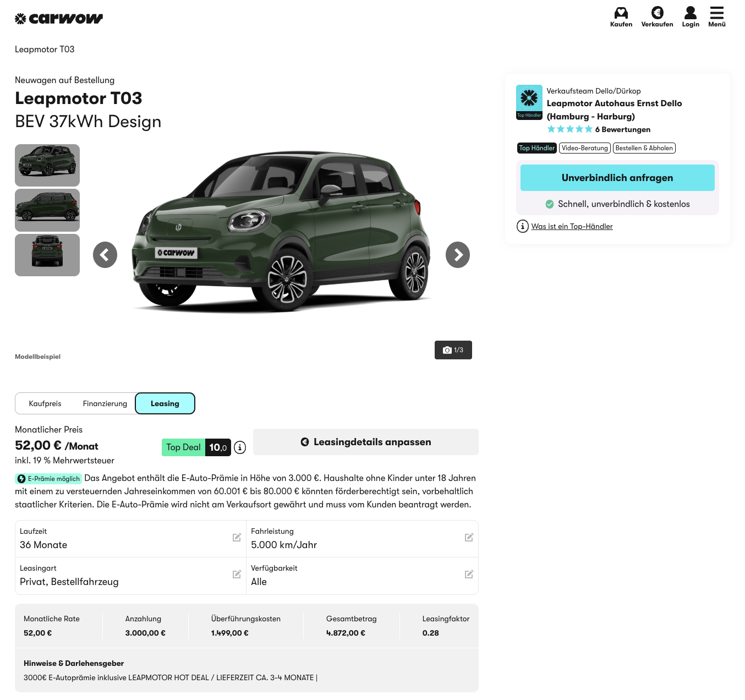Select the side-view car thumbnail
This screenshot has width=745, height=700.
pyautogui.click(x=47, y=210)
